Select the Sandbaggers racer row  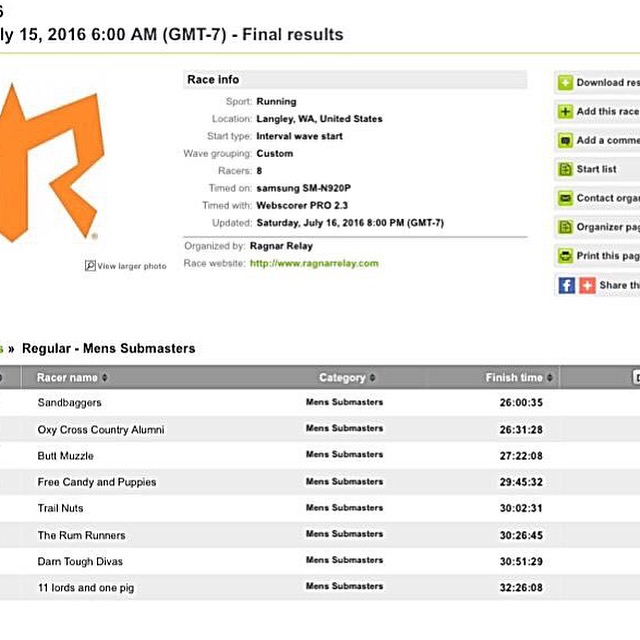pos(320,402)
